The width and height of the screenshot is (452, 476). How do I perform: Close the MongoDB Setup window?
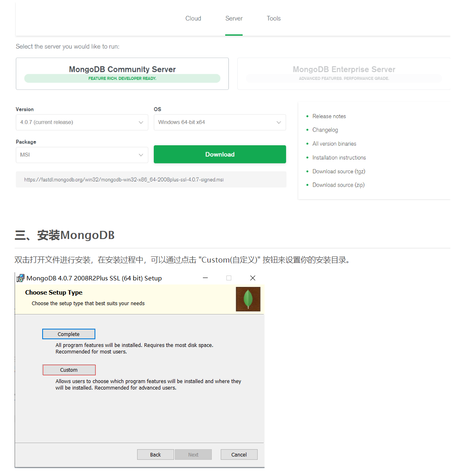[x=252, y=278]
